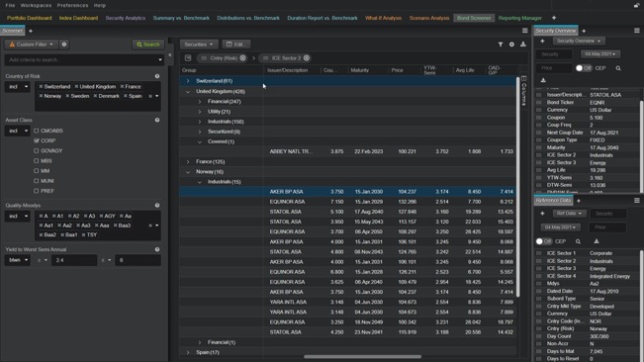Expand the France (125) group

(188, 161)
